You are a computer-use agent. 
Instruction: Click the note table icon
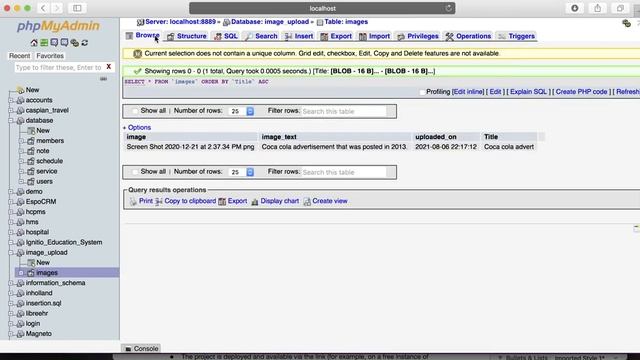pyautogui.click(x=31, y=151)
